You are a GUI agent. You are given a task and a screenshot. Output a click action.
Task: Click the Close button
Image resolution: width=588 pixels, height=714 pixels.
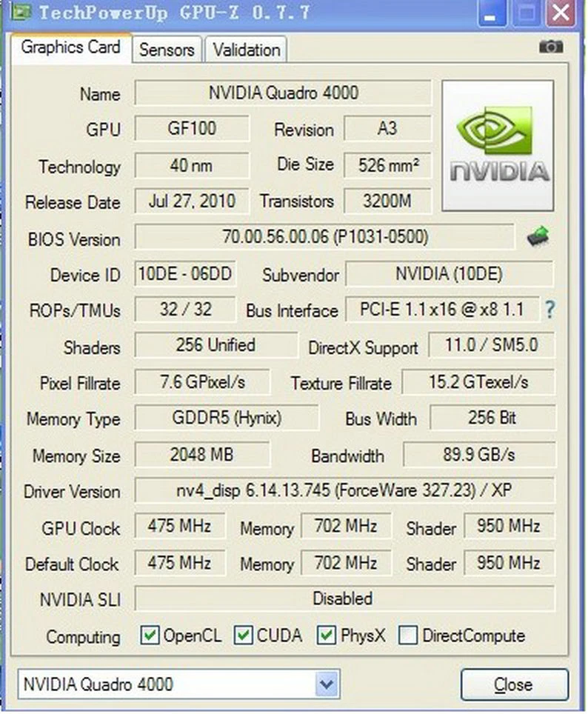coord(515,684)
